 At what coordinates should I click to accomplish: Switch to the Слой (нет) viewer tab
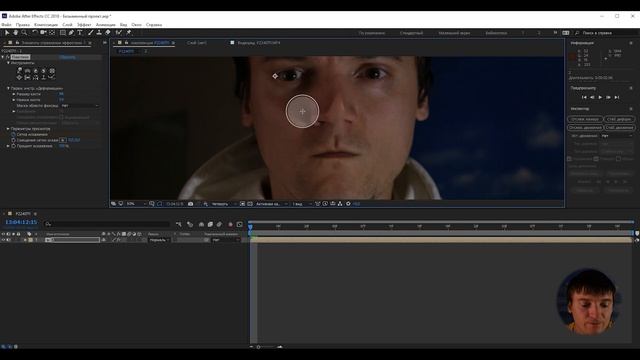coord(196,43)
